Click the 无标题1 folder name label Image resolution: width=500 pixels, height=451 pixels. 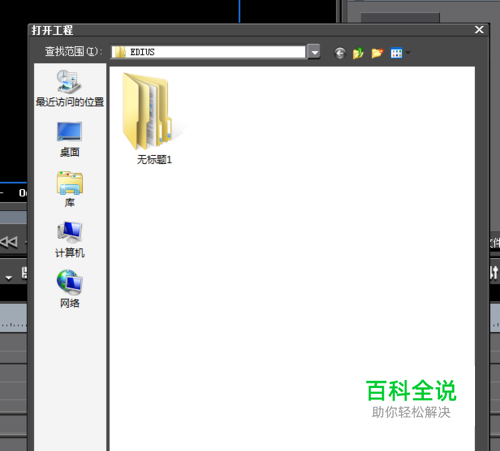tap(154, 160)
